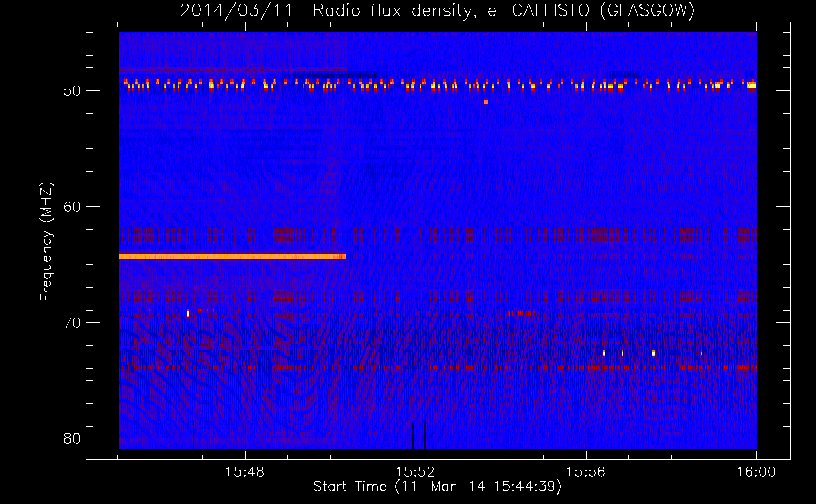816x504 pixels.
Task: Click the 60 frequency tick label
Action: pos(72,207)
